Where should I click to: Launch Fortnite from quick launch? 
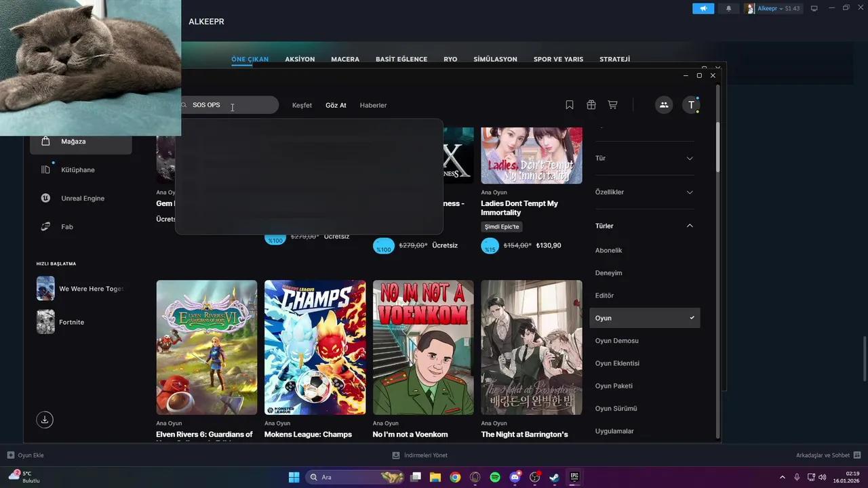pyautogui.click(x=45, y=322)
